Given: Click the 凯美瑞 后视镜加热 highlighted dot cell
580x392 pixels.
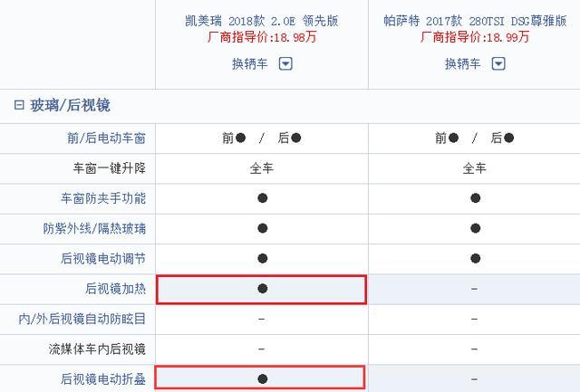Looking at the screenshot, I should (262, 290).
